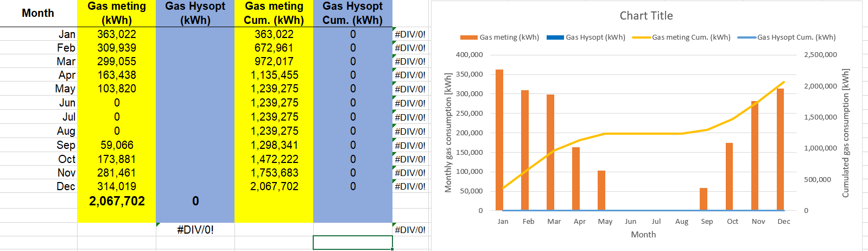Select the "Month" horizontal axis title
This screenshot has height=251, width=868.
tap(643, 235)
